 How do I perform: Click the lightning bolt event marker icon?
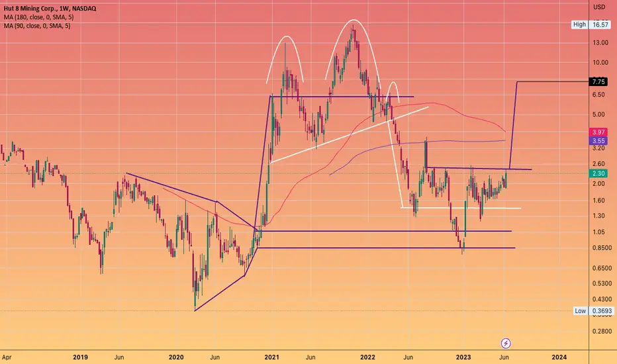coord(506,343)
